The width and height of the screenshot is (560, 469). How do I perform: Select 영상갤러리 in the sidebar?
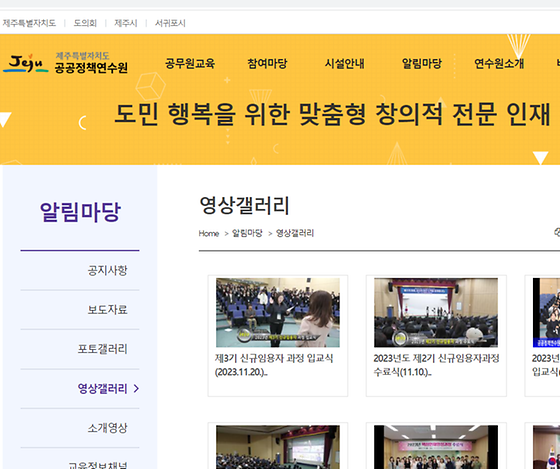(x=102, y=388)
